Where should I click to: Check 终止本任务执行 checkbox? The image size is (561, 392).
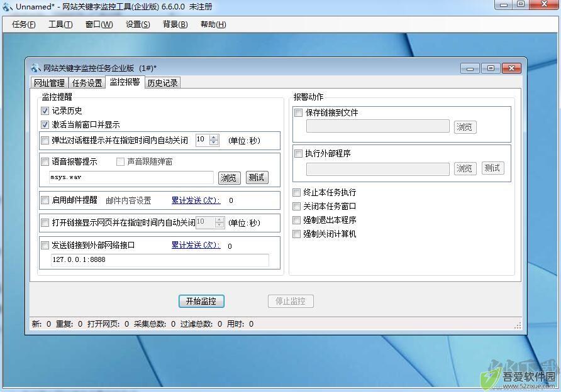[x=297, y=193]
